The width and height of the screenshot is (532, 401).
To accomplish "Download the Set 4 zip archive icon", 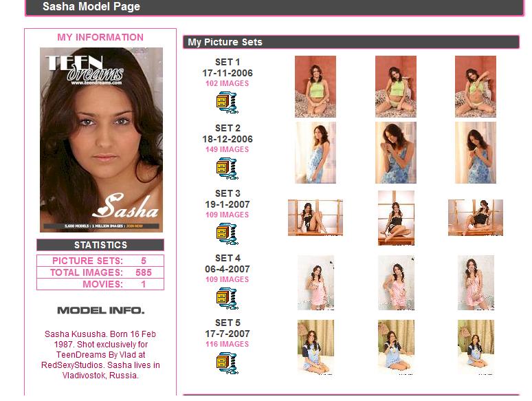I will pos(227,298).
